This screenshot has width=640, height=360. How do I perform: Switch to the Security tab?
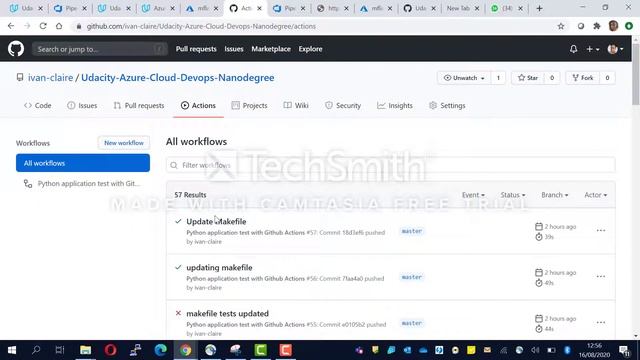(x=343, y=105)
